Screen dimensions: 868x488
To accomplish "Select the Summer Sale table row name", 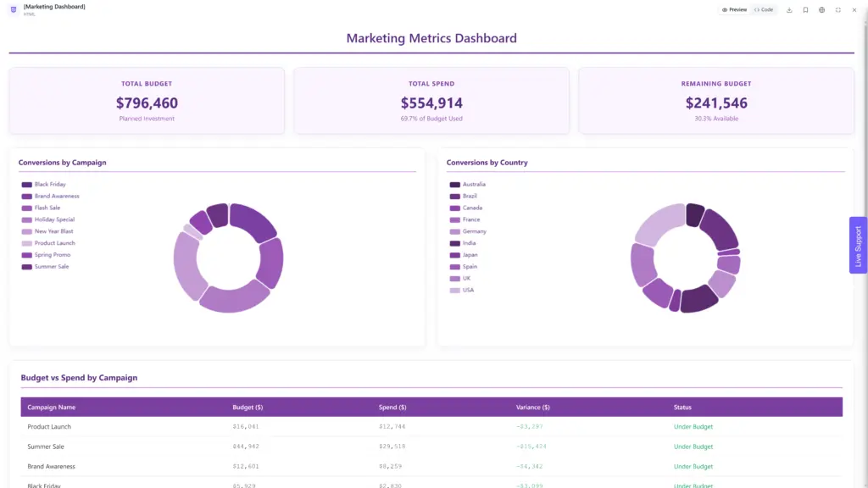I will 46,446.
